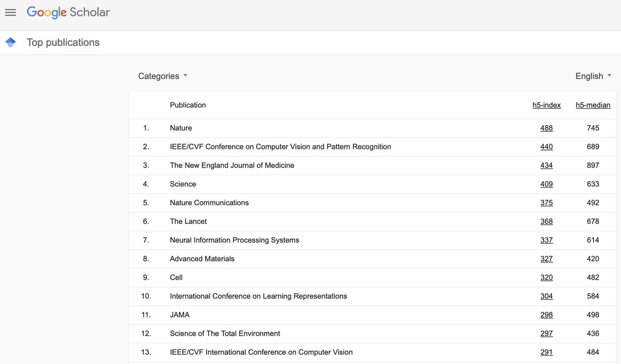Open Nature Communications h5-index 375 link

tap(546, 203)
